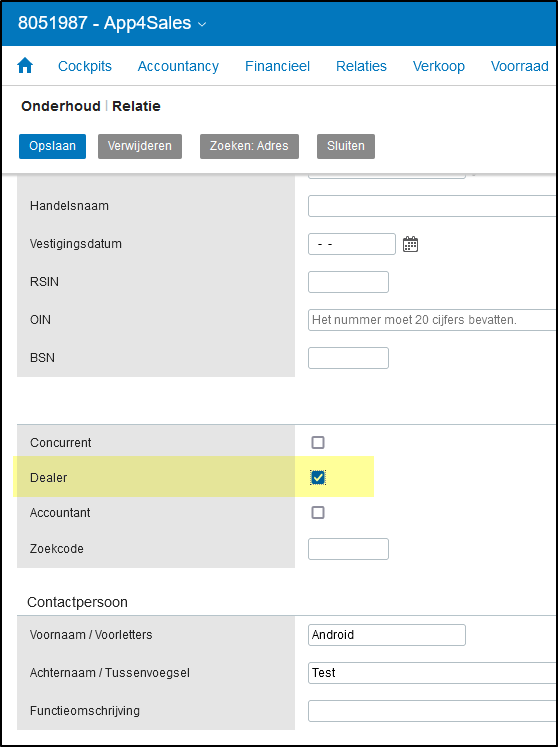Focus the Handelsnaam input field
Screen dimensions: 558x747
coord(433,206)
